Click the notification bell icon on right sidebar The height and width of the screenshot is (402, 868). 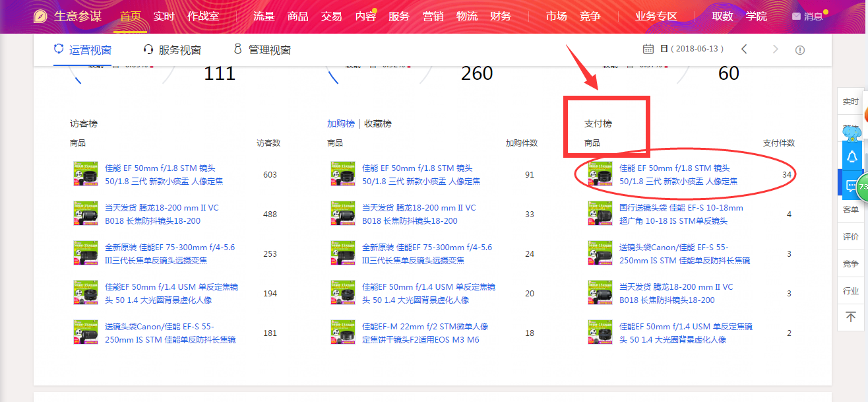(852, 156)
